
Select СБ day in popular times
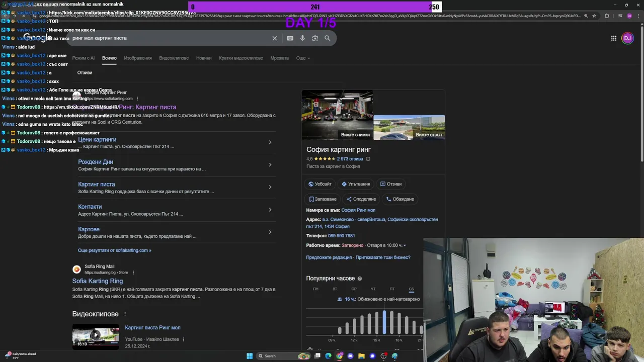click(x=412, y=289)
